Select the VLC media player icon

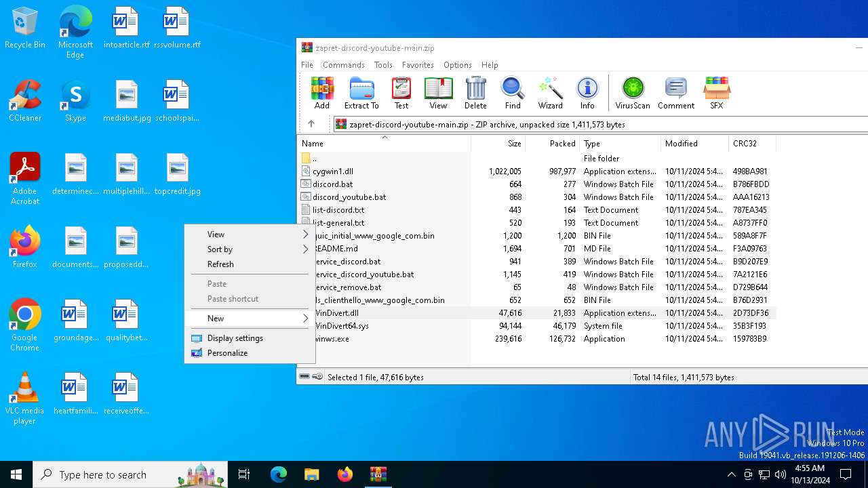(x=25, y=399)
